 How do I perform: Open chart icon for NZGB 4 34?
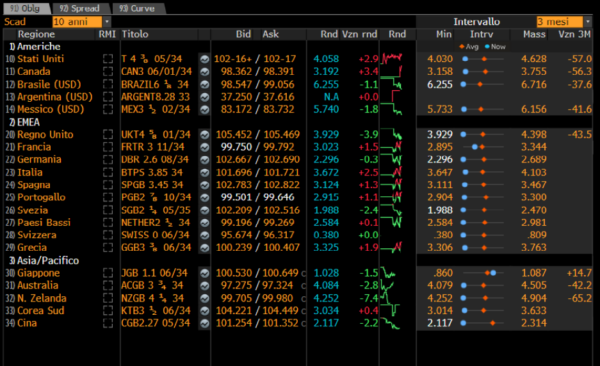point(205,298)
